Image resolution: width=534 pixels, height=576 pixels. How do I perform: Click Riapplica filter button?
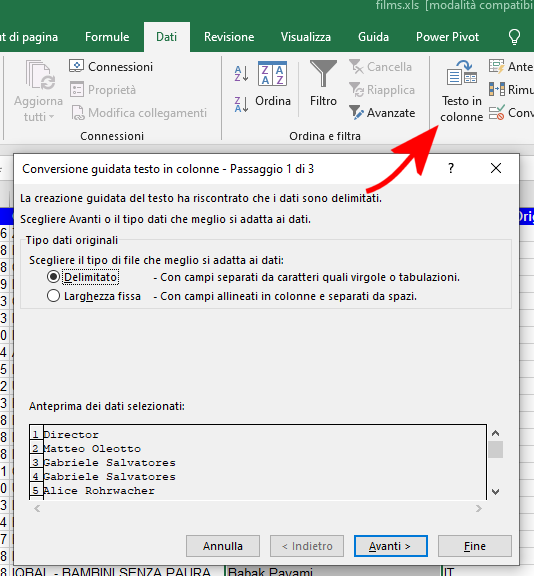point(382,90)
